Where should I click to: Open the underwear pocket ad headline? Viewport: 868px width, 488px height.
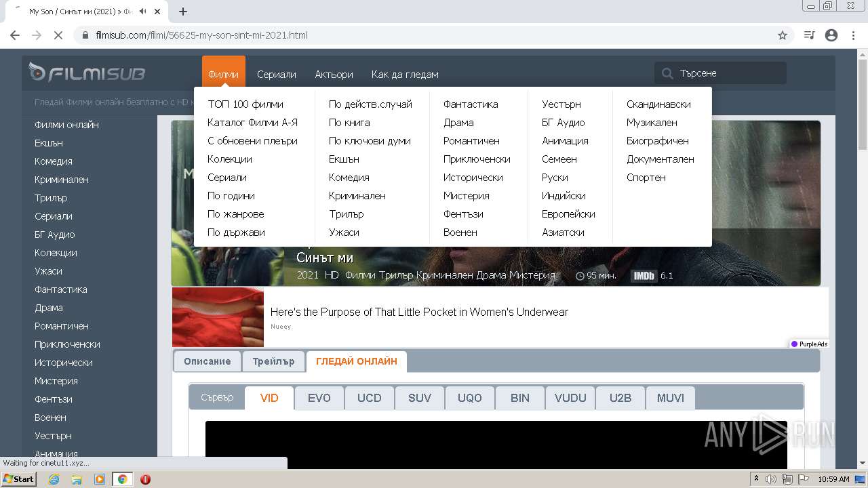click(419, 312)
